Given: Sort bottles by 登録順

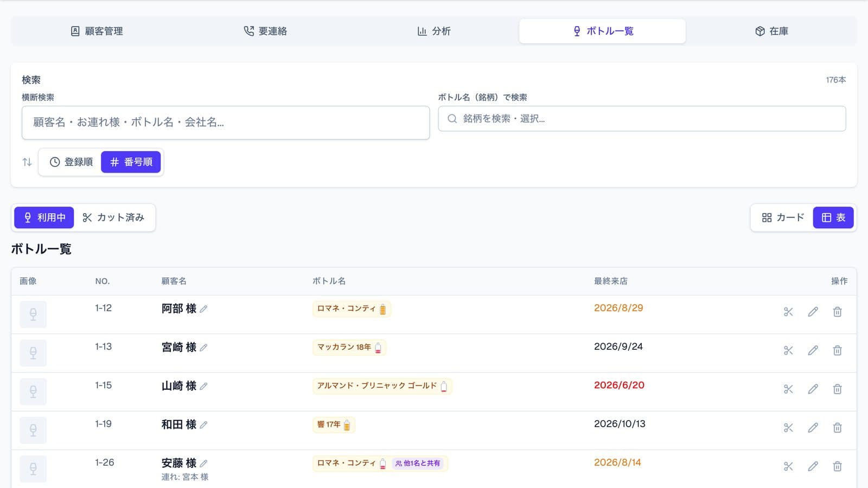Looking at the screenshot, I should tap(71, 162).
